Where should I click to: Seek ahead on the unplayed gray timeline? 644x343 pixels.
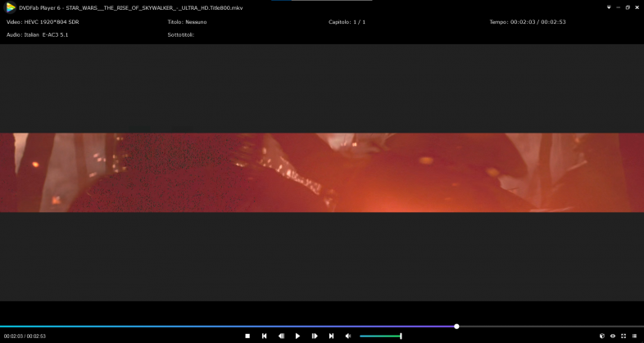(x=551, y=327)
